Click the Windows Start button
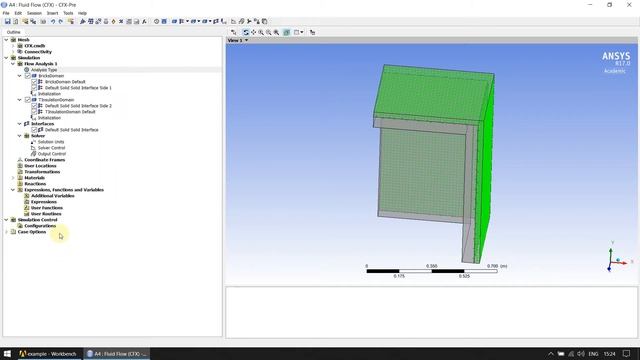This screenshot has height=360, width=640. 7,353
